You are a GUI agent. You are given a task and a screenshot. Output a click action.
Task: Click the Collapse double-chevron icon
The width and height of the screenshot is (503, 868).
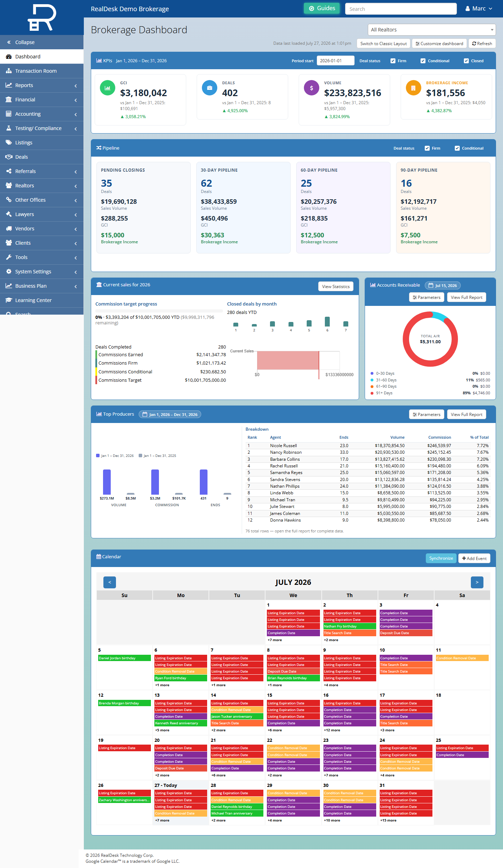[9, 42]
